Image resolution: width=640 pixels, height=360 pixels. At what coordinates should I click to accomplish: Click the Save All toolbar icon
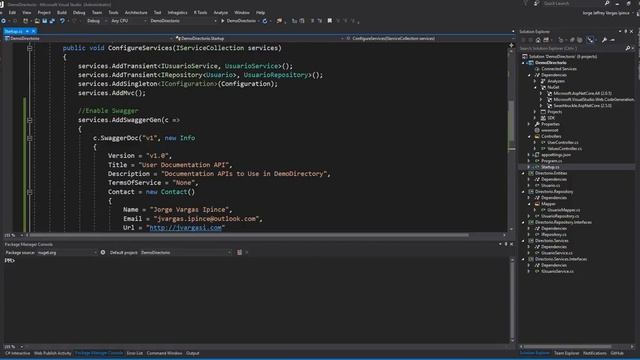click(x=52, y=21)
